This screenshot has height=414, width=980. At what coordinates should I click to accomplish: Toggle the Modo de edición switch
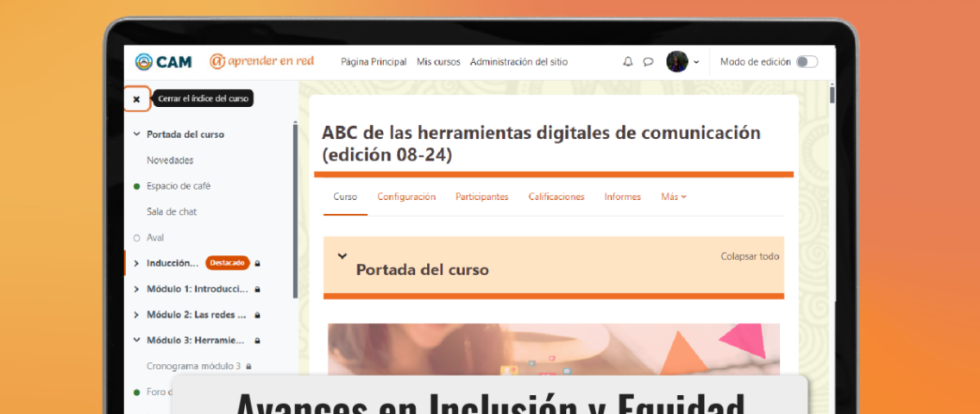point(807,62)
